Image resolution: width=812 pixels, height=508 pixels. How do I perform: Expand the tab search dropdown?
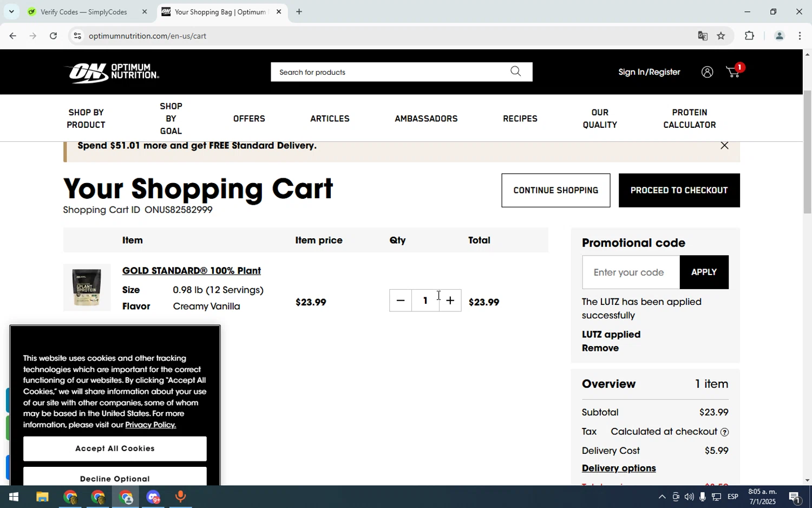(x=11, y=11)
